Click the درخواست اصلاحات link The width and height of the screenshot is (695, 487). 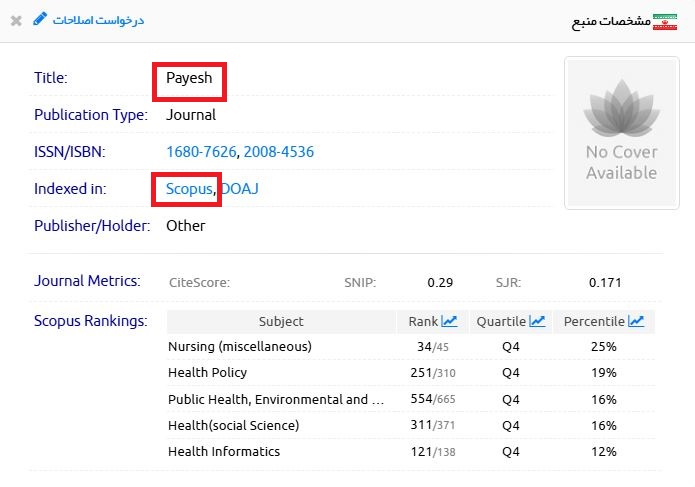[x=98, y=20]
